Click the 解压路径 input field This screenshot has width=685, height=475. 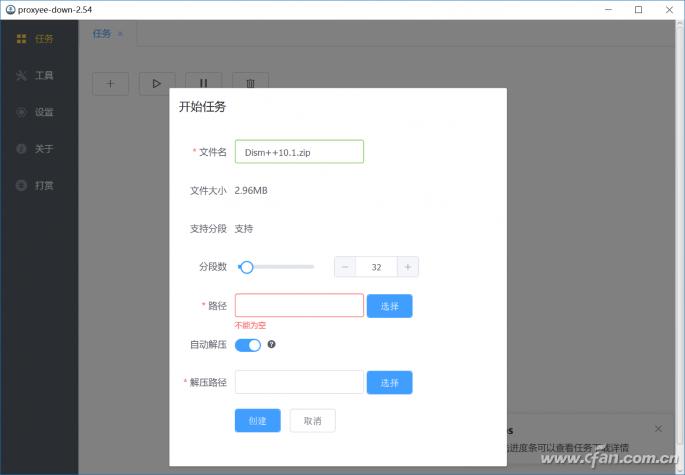click(x=299, y=382)
